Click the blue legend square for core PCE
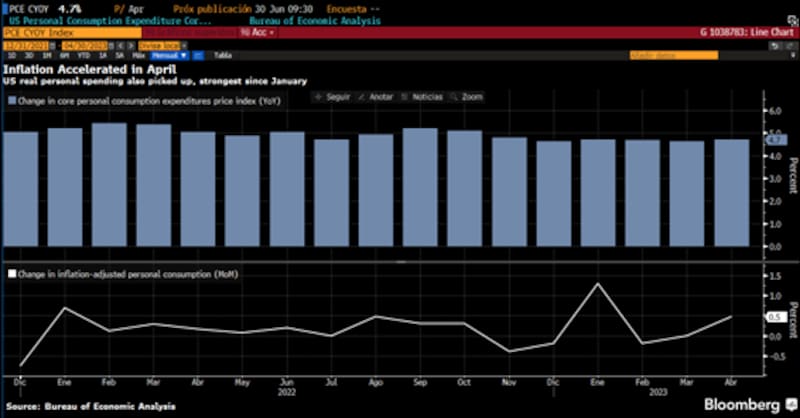Image resolution: width=800 pixels, height=418 pixels. [x=12, y=100]
